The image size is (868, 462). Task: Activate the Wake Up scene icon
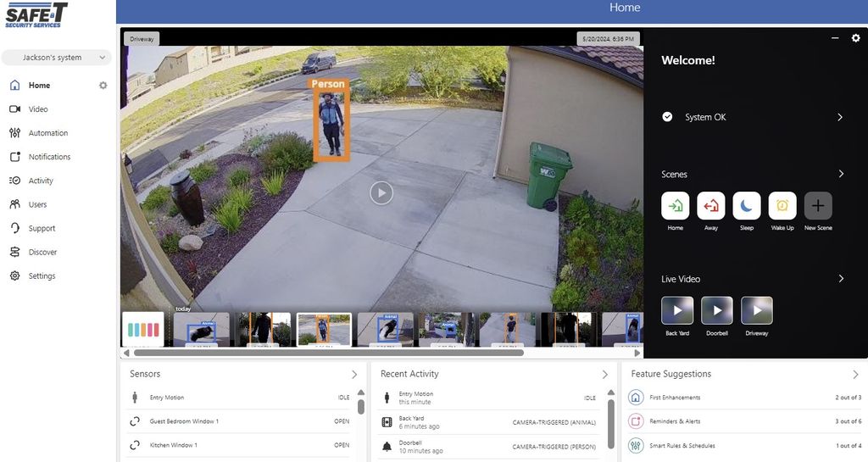tap(782, 206)
